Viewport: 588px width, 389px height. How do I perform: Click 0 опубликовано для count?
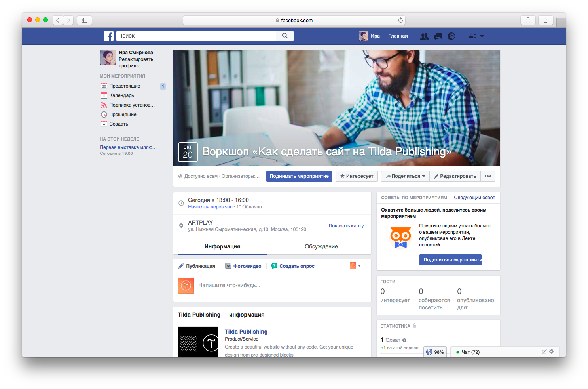pos(475,299)
